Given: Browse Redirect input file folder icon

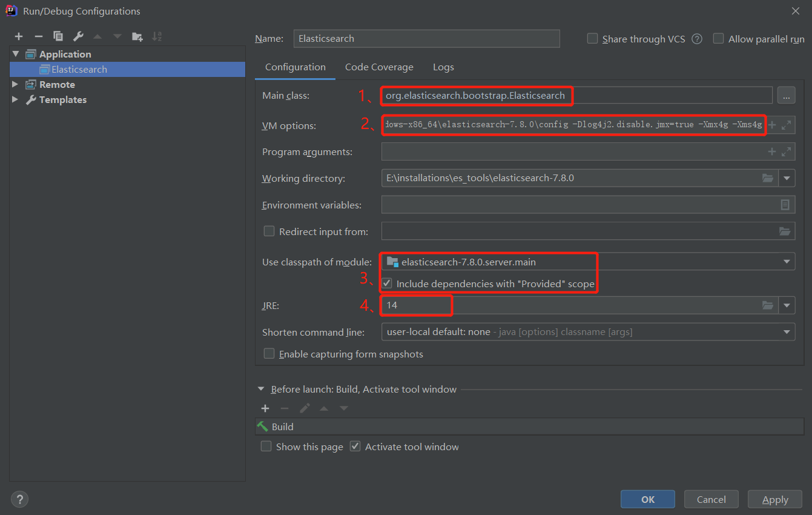Looking at the screenshot, I should [x=785, y=231].
